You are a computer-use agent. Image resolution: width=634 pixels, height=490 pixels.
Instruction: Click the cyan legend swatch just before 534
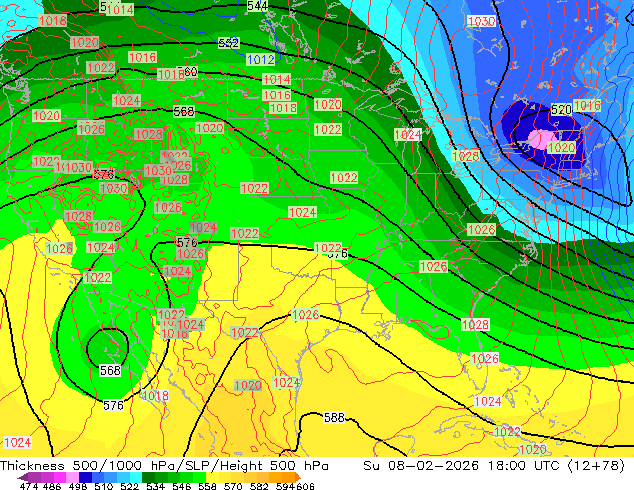pyautogui.click(x=136, y=477)
